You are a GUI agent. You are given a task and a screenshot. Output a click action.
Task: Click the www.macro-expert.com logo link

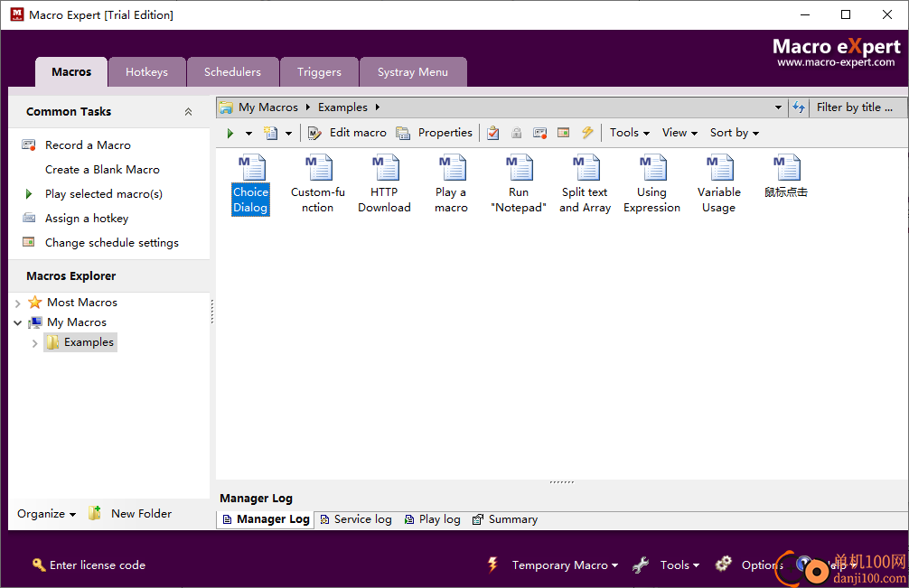pyautogui.click(x=836, y=62)
